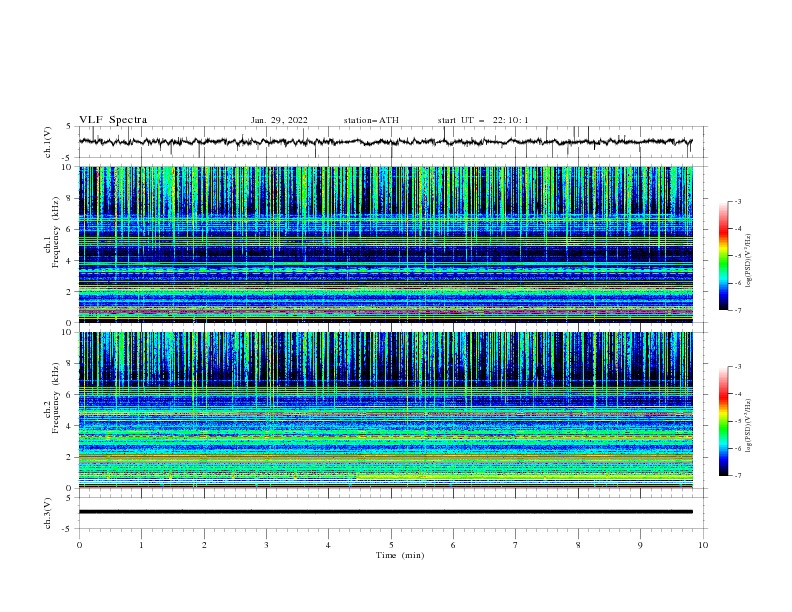
Task: Click the ch.1 PSD color scale bar
Action: [724, 256]
